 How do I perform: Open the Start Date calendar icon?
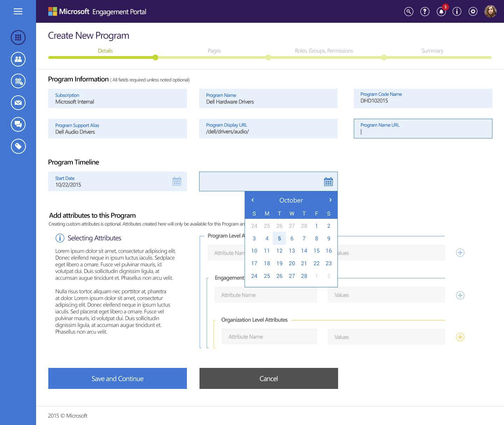[x=177, y=181]
